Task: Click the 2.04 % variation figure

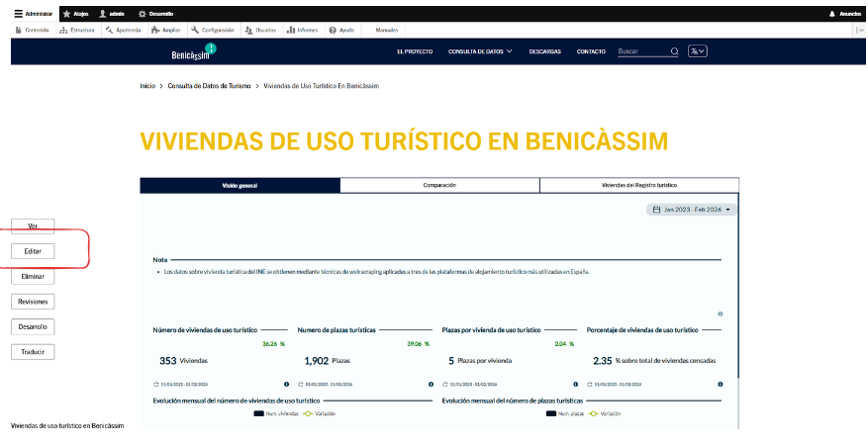Action: pyautogui.click(x=564, y=344)
